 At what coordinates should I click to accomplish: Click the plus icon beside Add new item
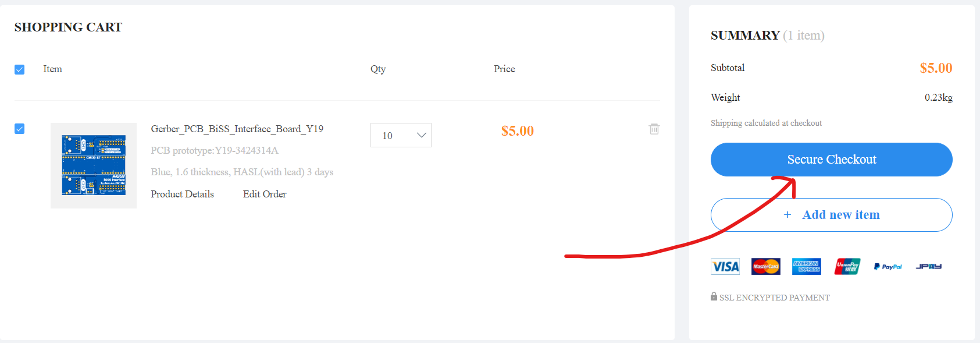click(787, 215)
